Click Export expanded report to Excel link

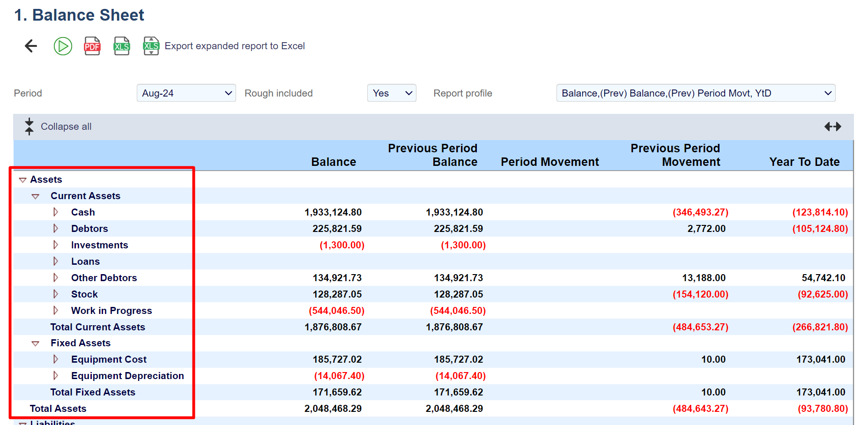(x=234, y=46)
